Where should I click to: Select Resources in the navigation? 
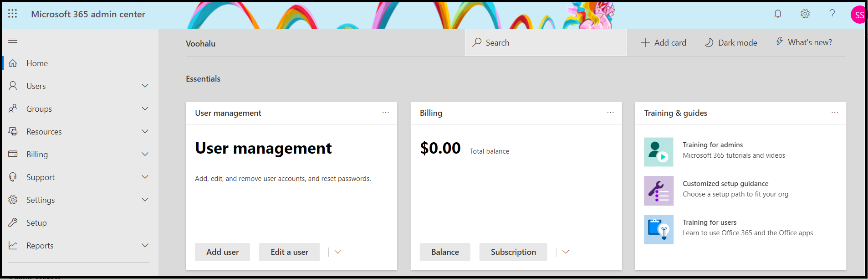click(x=44, y=132)
